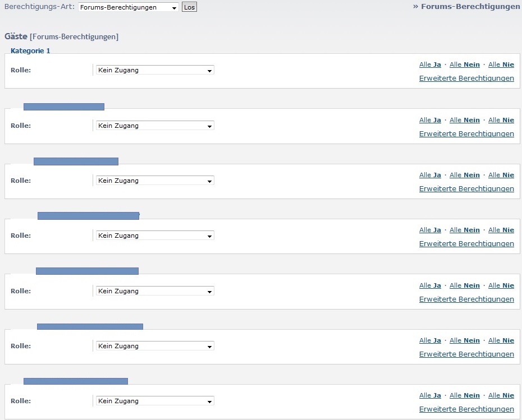Click Alle Nein in the Kategorie 1 block
The height and width of the screenshot is (420, 522).
465,65
